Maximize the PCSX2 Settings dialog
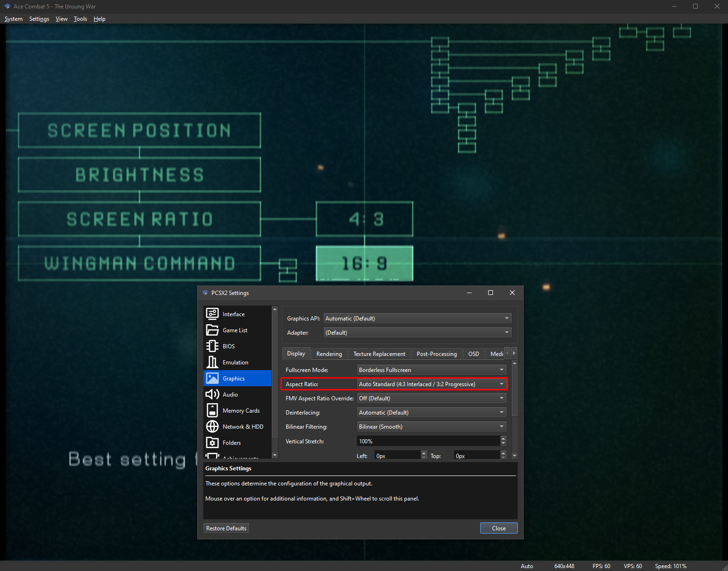 (491, 293)
